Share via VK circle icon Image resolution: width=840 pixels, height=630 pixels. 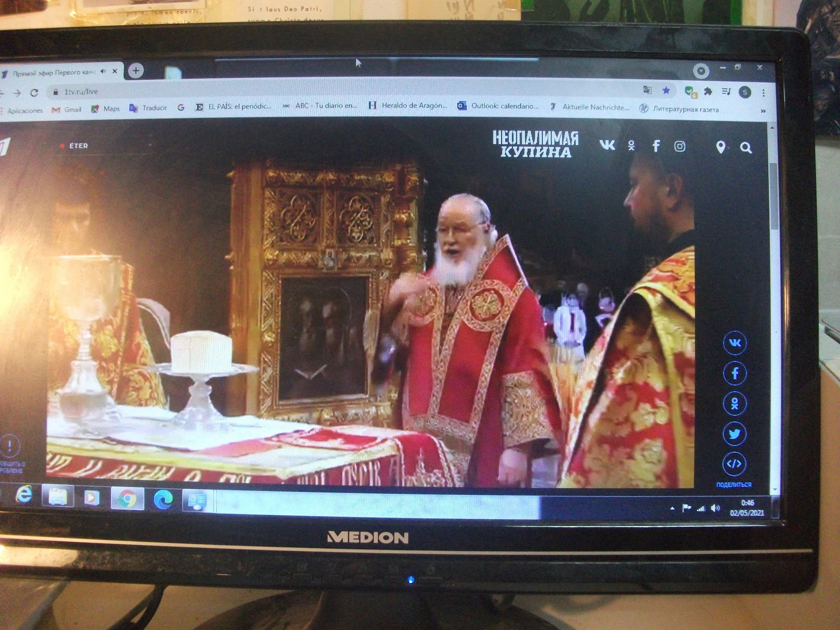[x=735, y=343]
